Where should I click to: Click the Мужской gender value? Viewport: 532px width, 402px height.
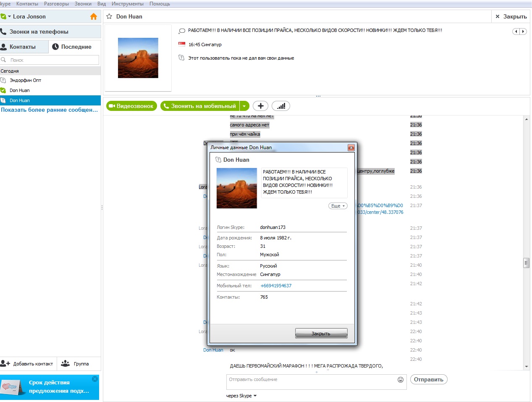click(269, 255)
